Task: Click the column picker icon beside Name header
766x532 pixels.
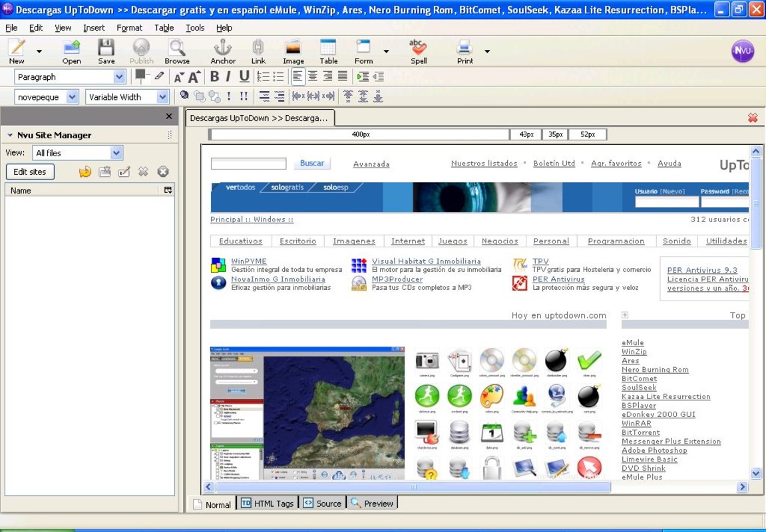Action: point(168,190)
